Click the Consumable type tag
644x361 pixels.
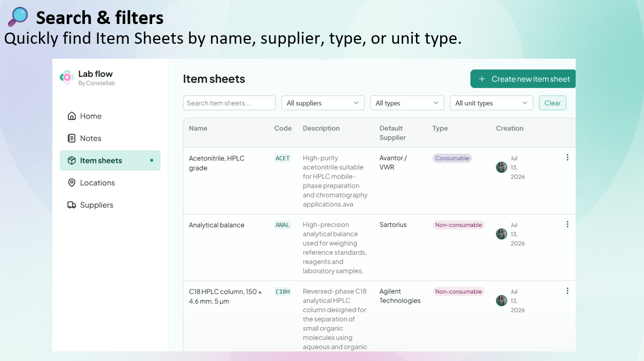pos(452,158)
